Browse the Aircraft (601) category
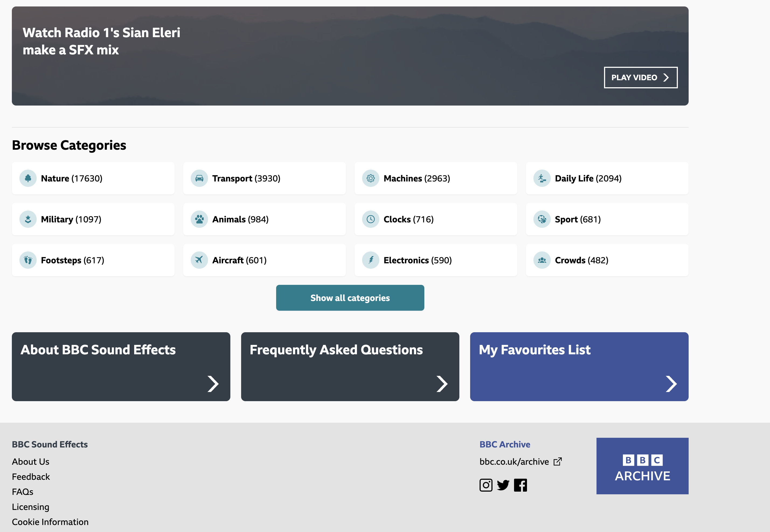Screen dimensions: 770x532 pos(265,260)
